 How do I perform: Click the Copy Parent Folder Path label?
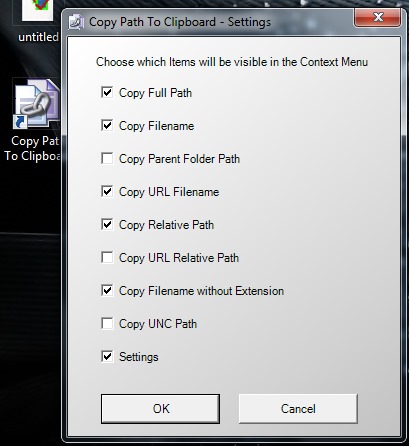[179, 159]
